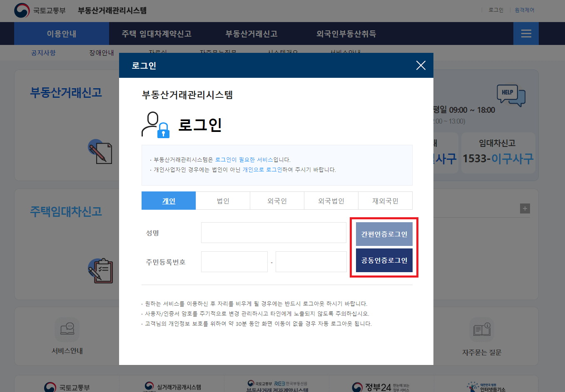Open the hamburger menu icon
565x392 pixels.
(525, 33)
